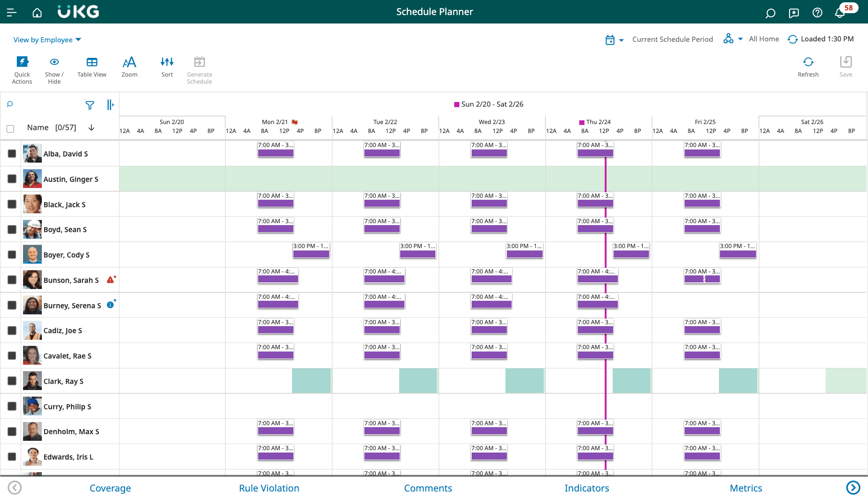Click the Refresh schedule icon
The image size is (868, 500).
coord(808,62)
